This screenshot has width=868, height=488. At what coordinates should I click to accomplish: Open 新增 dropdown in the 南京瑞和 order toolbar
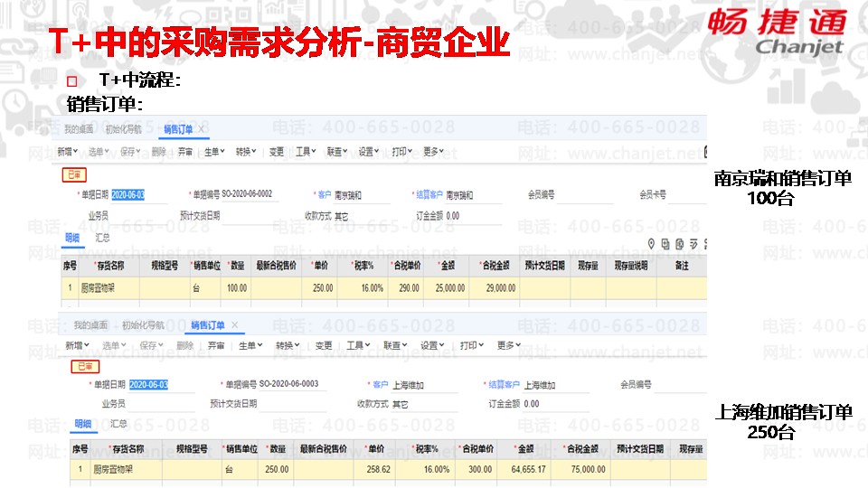coord(67,151)
